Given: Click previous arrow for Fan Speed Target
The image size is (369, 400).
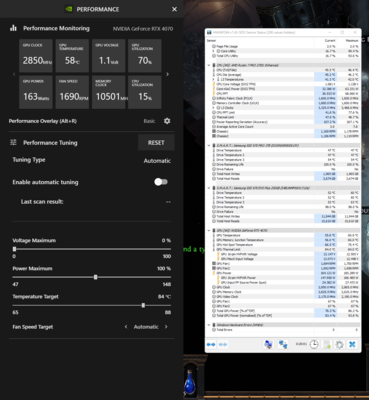Looking at the screenshot, I should (126, 327).
